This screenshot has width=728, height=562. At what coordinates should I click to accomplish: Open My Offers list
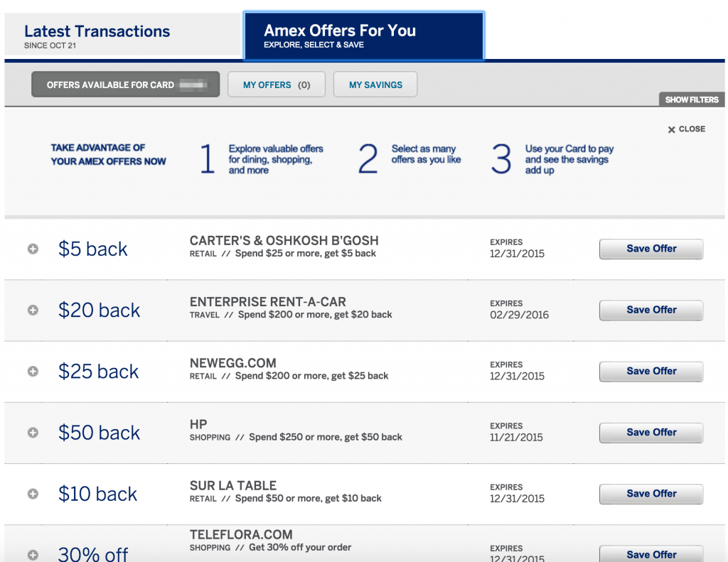(276, 84)
